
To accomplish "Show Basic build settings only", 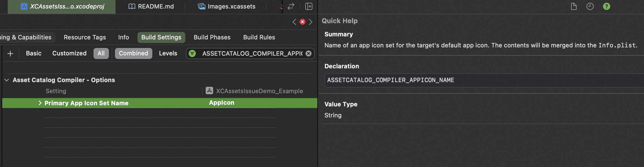I will (34, 53).
